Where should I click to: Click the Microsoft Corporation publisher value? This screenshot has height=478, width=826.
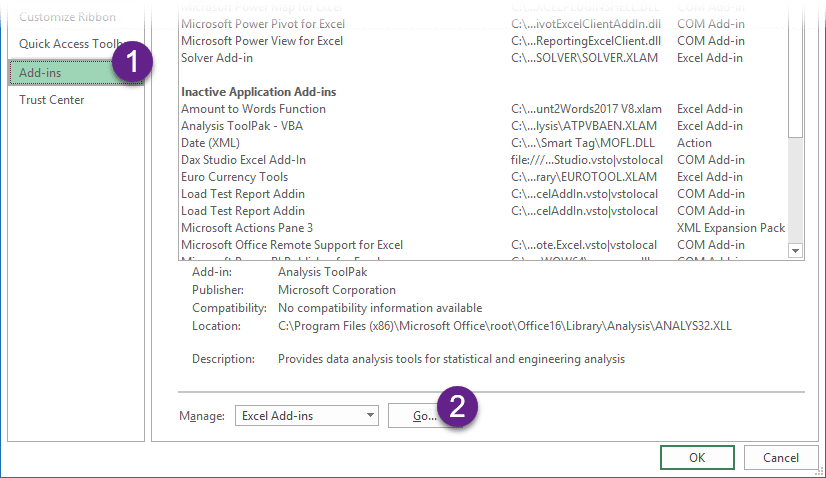coord(337,290)
